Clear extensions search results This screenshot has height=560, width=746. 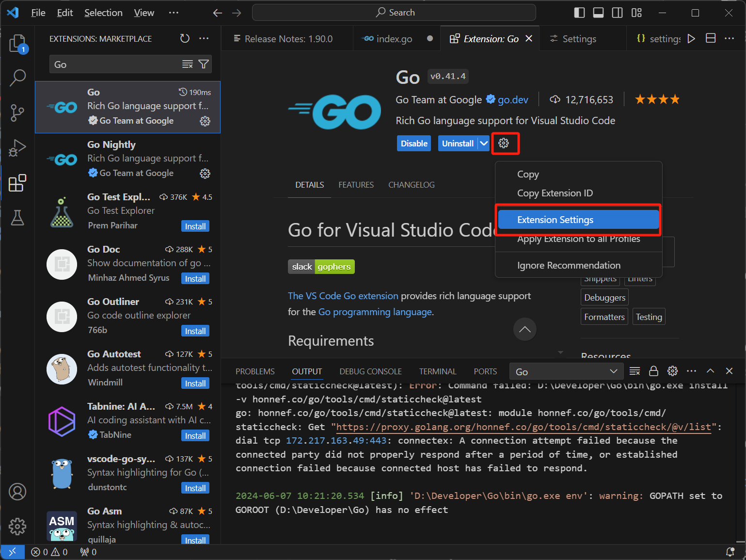pyautogui.click(x=188, y=64)
